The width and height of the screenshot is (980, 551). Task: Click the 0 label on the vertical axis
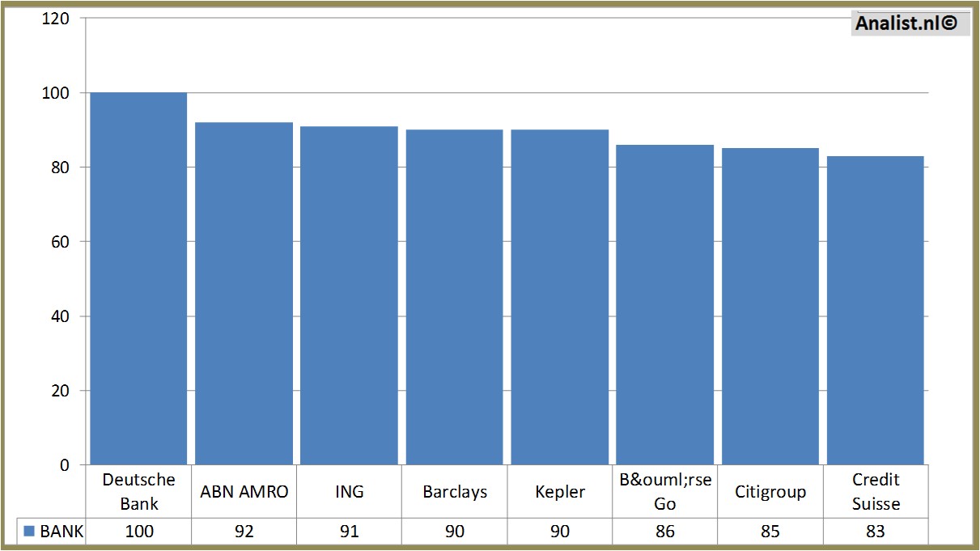64,465
